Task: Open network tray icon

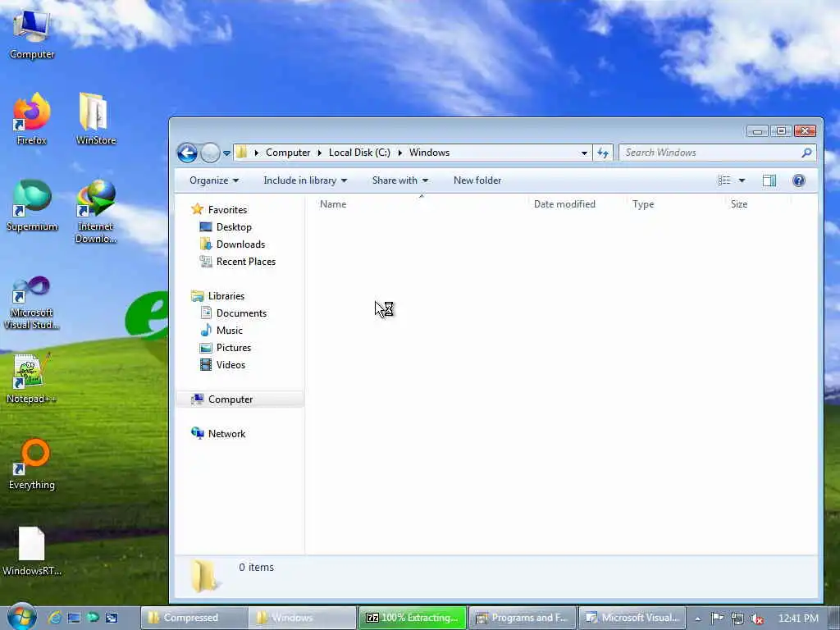Action: point(737,619)
